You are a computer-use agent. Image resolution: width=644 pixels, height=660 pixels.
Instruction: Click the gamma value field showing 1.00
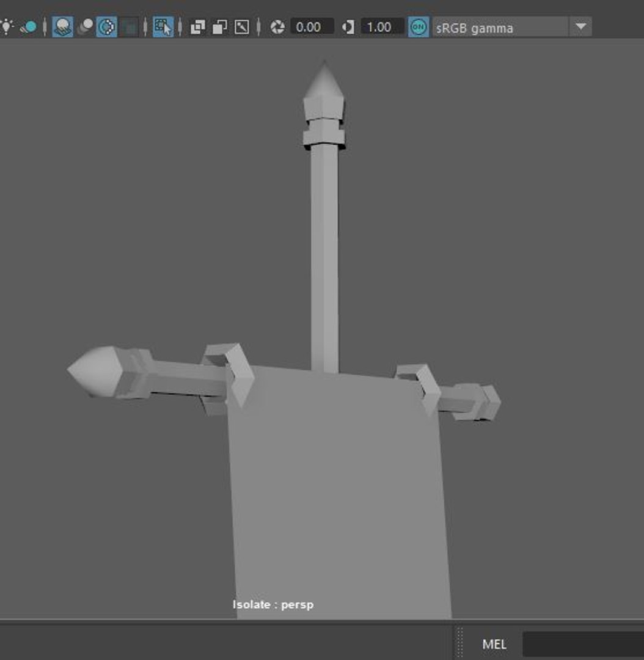[x=382, y=27]
